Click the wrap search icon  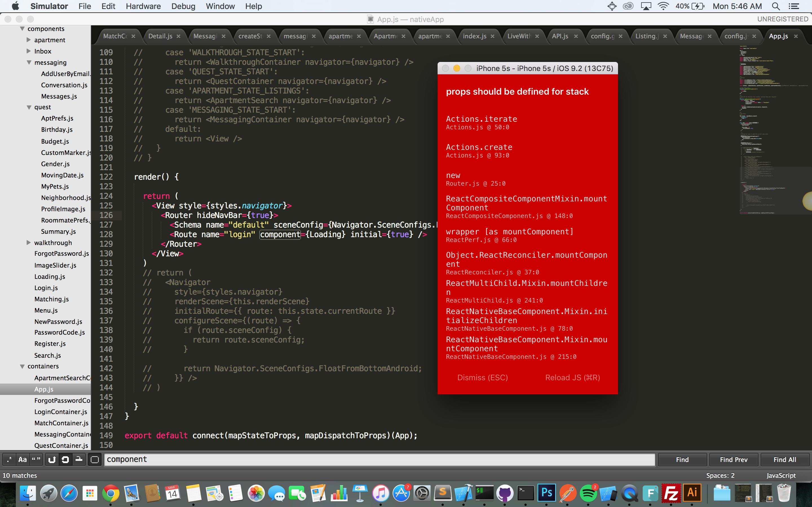pos(65,459)
